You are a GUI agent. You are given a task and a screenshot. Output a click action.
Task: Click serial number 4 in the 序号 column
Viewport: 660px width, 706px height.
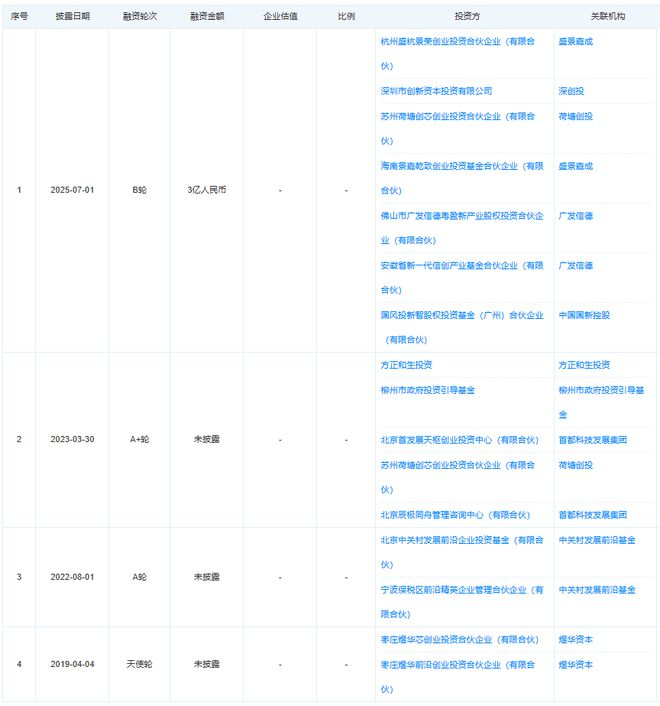pyautogui.click(x=19, y=664)
